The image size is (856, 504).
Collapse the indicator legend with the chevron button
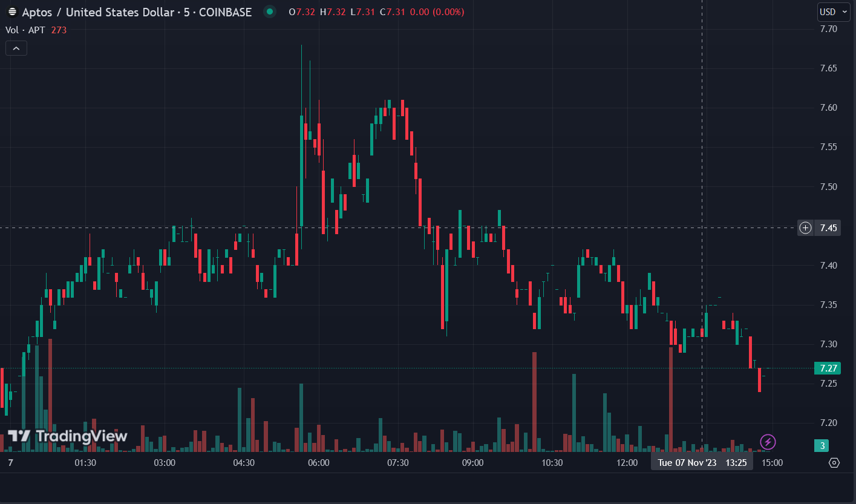(x=16, y=48)
